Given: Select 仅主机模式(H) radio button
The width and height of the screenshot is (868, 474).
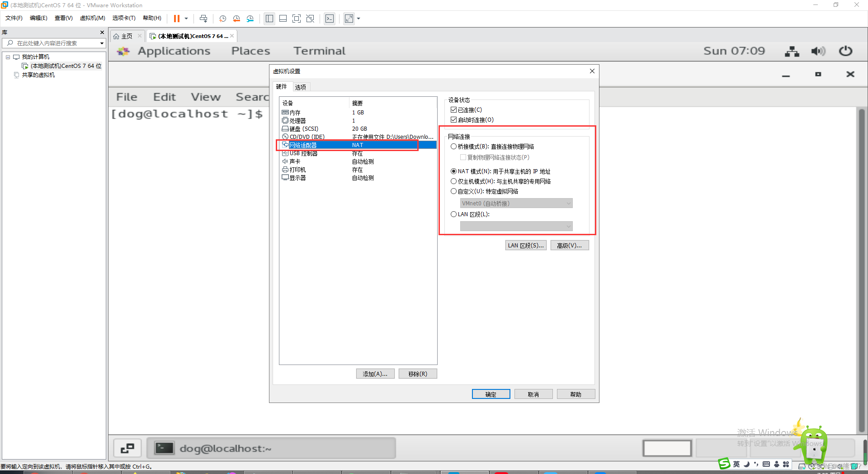Looking at the screenshot, I should pyautogui.click(x=453, y=181).
